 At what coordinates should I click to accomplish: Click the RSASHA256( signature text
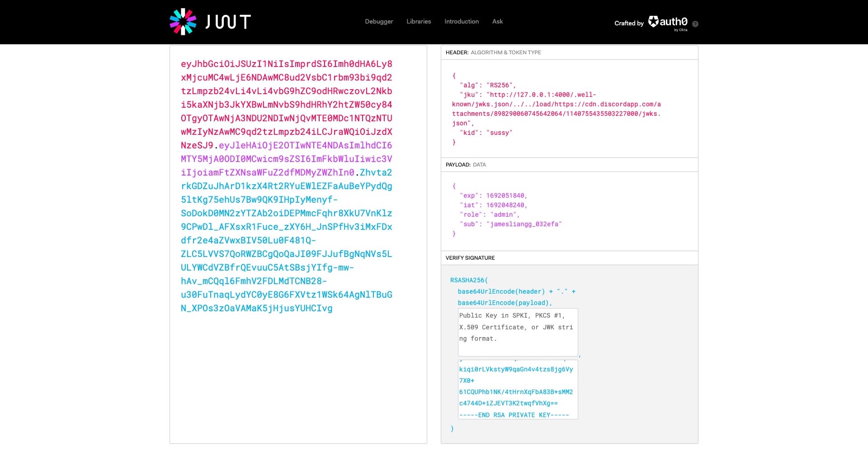469,280
